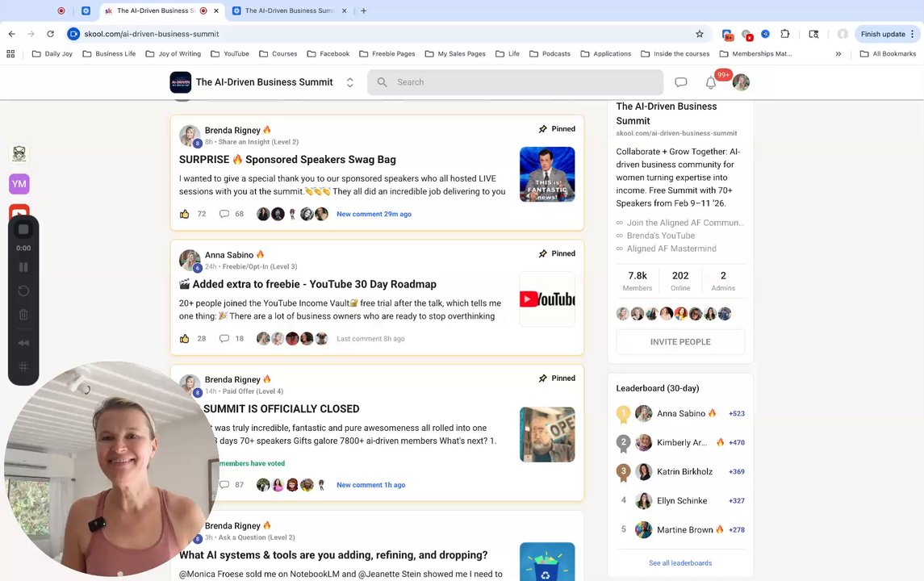Open comments on Sponsored Speakers Swag Bag post
The height and width of the screenshot is (581, 924).
pos(224,214)
